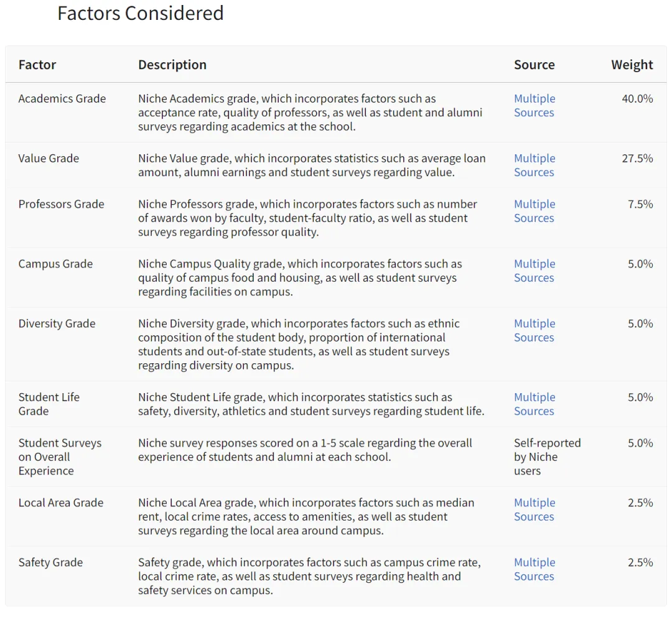
Task: Follow Multiple Sources link for Campus Grade
Action: tap(534, 271)
